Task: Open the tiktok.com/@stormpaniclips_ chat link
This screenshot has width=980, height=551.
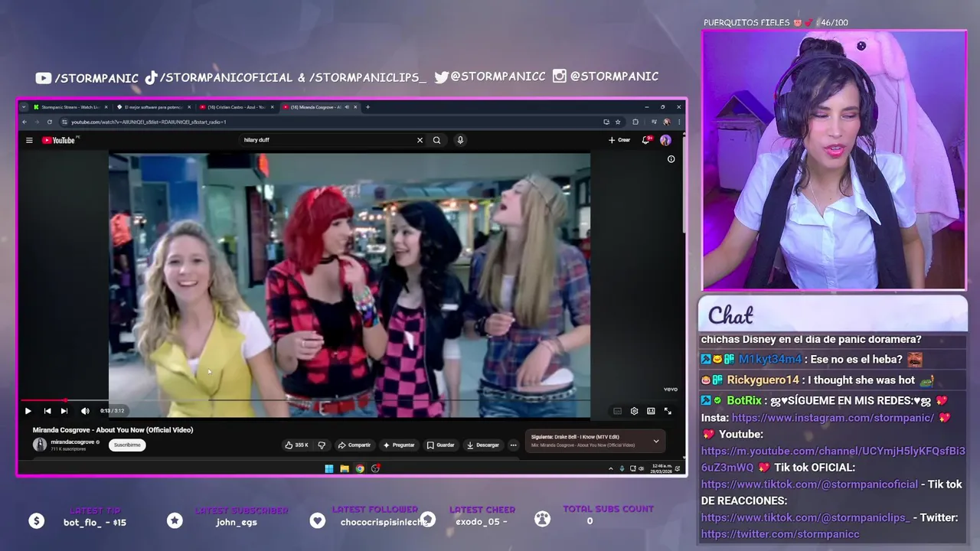Action: (805, 518)
